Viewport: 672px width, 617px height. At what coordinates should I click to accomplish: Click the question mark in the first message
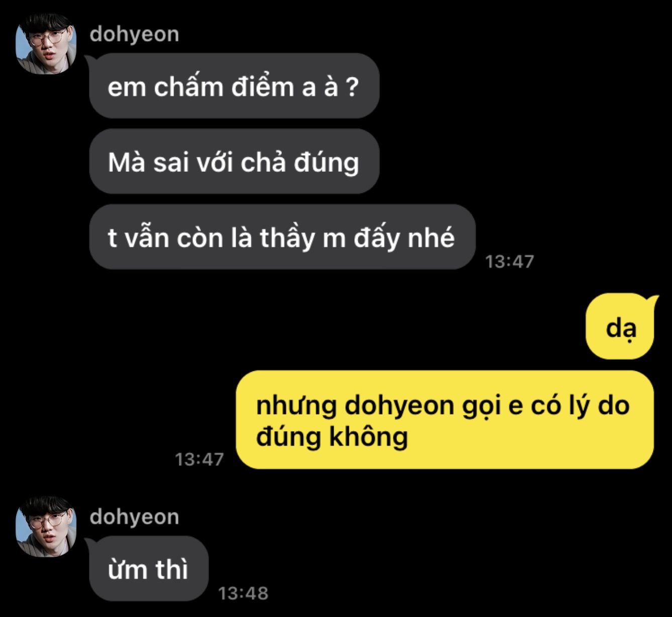[x=352, y=87]
